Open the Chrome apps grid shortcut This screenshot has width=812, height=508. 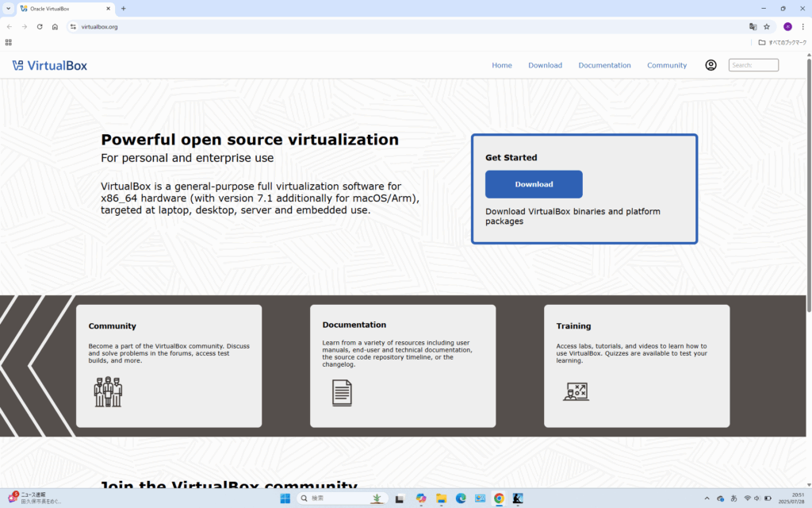click(x=9, y=42)
